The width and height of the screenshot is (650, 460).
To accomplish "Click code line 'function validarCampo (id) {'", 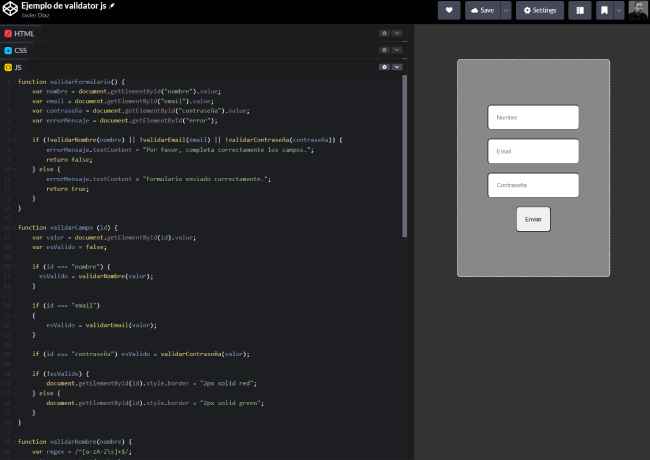I will [68, 228].
